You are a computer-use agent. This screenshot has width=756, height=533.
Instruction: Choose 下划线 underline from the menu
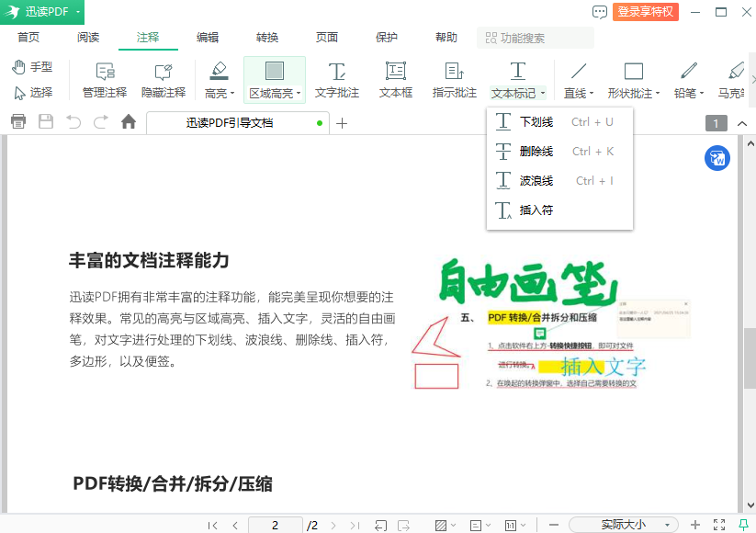point(559,122)
